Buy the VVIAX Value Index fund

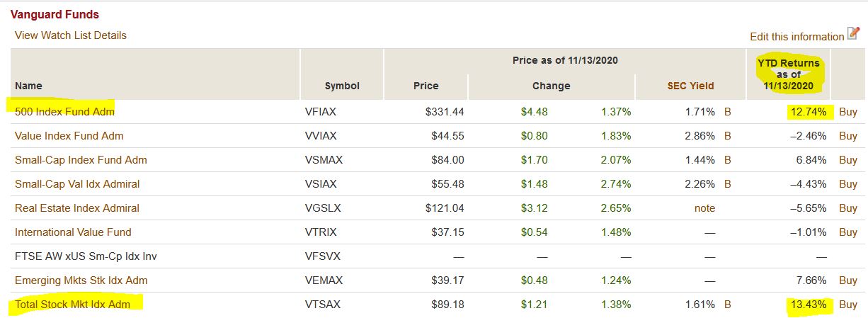click(848, 136)
